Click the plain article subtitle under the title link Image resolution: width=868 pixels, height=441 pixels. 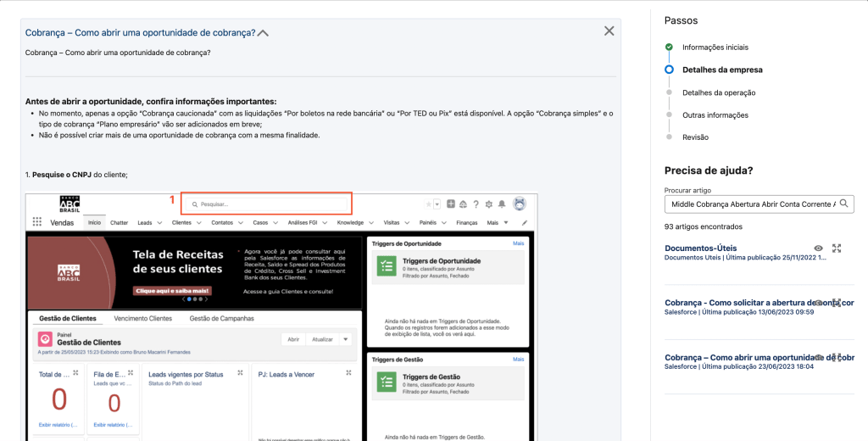coord(117,53)
